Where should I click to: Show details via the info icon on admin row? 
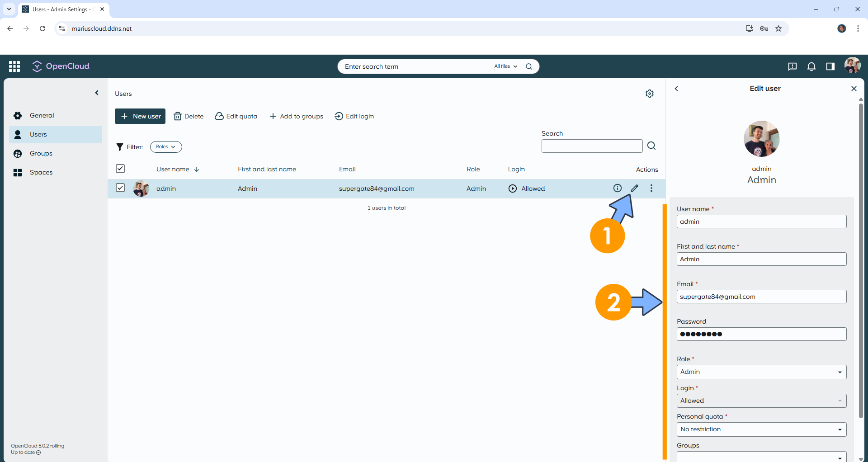617,188
